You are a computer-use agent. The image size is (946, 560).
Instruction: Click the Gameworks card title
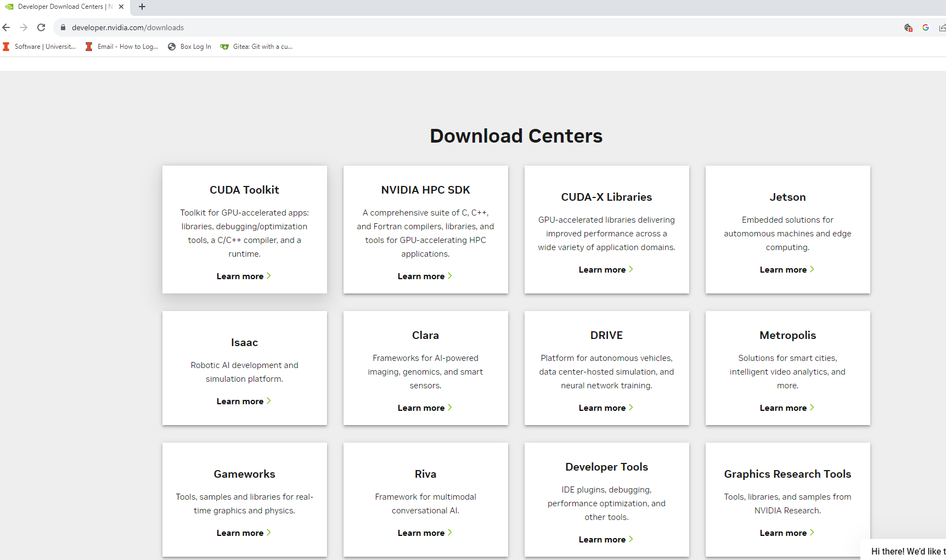[244, 474]
